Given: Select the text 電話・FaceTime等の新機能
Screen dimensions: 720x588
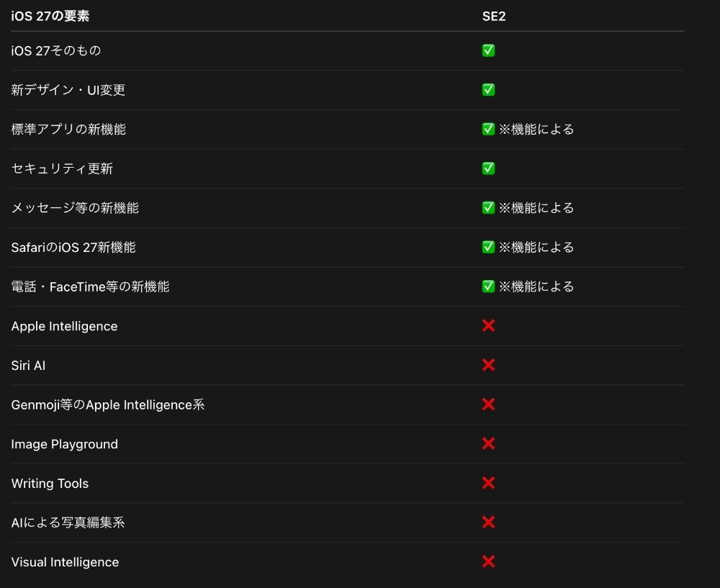Looking at the screenshot, I should [91, 286].
